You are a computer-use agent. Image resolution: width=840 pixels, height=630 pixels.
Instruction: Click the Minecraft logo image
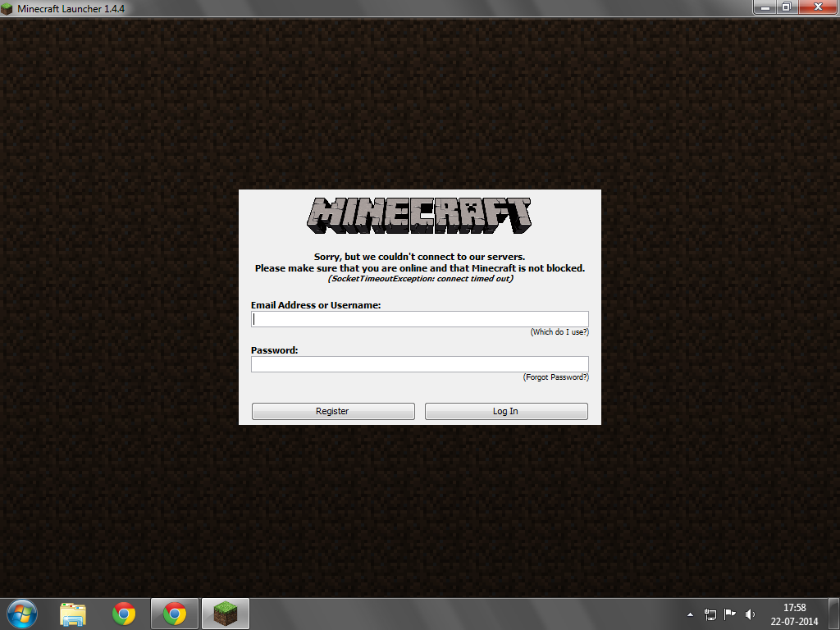(x=419, y=216)
